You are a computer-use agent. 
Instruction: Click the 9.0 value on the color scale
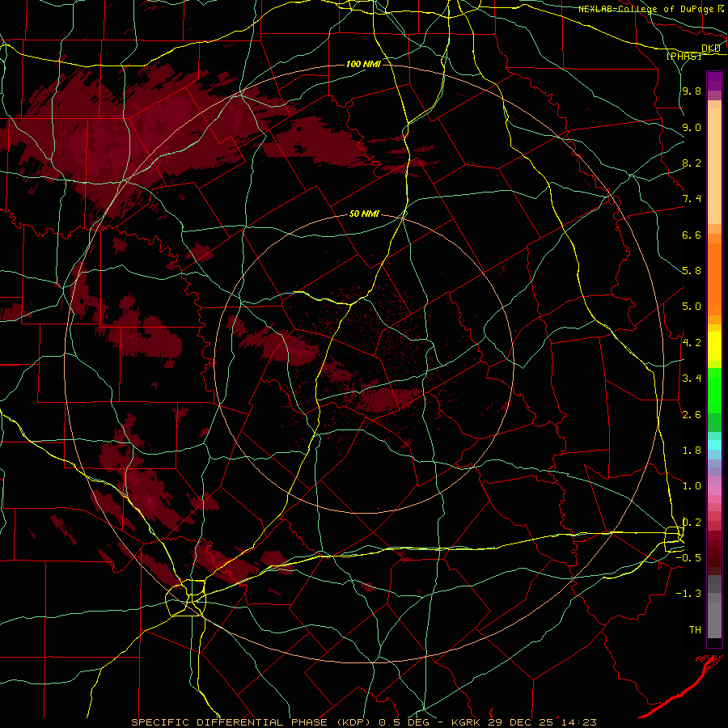pyautogui.click(x=692, y=127)
